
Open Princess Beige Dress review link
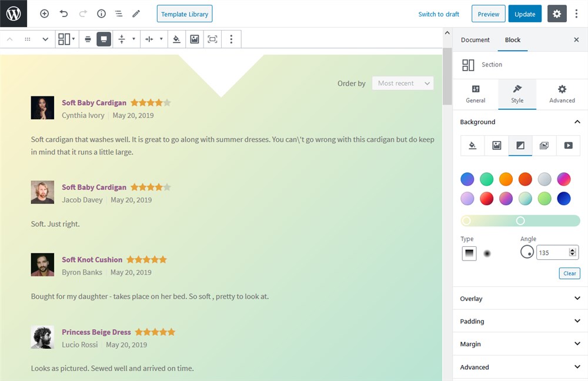tap(96, 332)
